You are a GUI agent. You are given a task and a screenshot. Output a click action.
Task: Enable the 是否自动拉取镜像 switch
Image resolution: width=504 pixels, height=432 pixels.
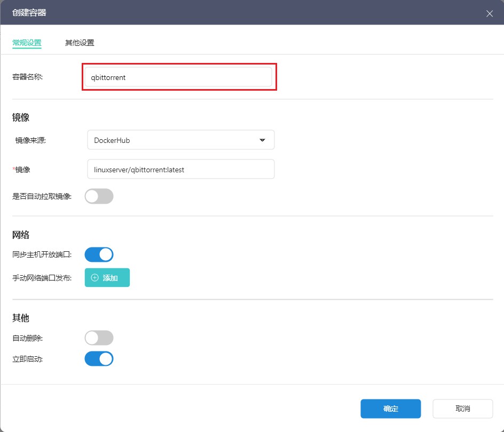point(99,196)
